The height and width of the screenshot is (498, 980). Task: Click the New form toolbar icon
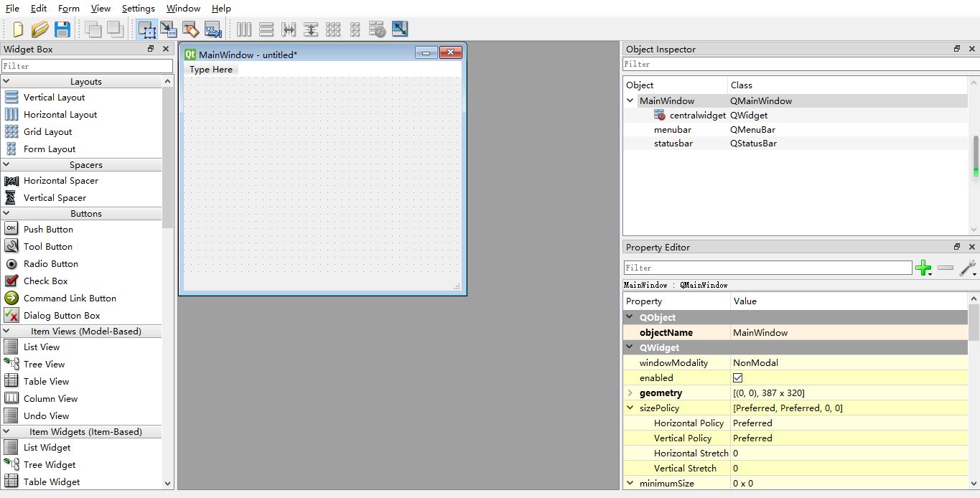[x=18, y=29]
